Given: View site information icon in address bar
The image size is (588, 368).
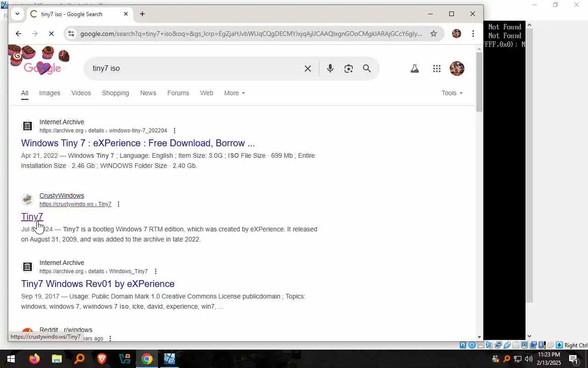Looking at the screenshot, I should coord(70,34).
